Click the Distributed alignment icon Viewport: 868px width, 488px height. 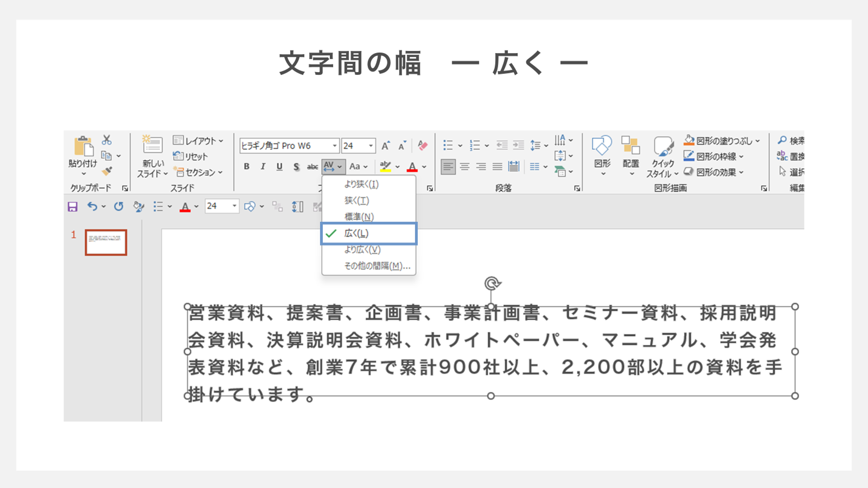pos(514,167)
